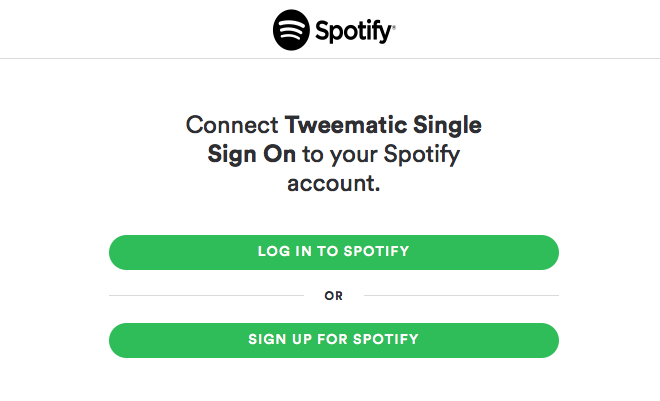Click the rounded left end of the log in button
Screen dimensions: 660x401
point(122,252)
